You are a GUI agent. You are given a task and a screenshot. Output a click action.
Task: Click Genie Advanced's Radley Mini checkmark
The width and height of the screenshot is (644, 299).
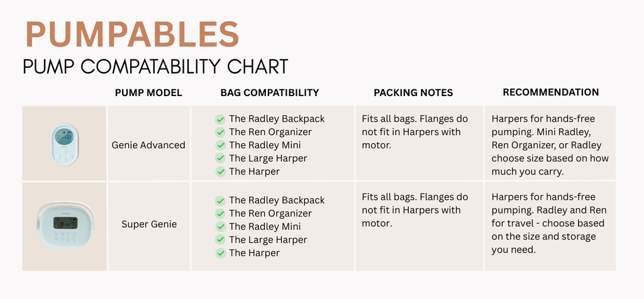221,146
